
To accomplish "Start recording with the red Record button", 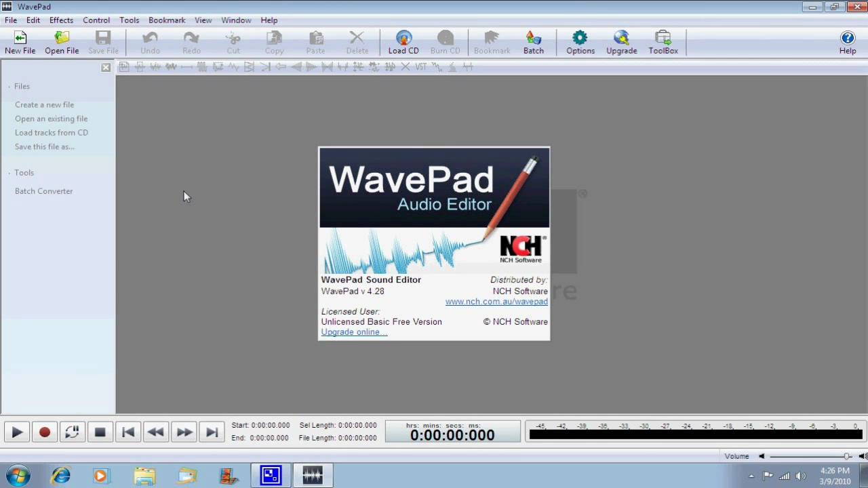I will [45, 432].
